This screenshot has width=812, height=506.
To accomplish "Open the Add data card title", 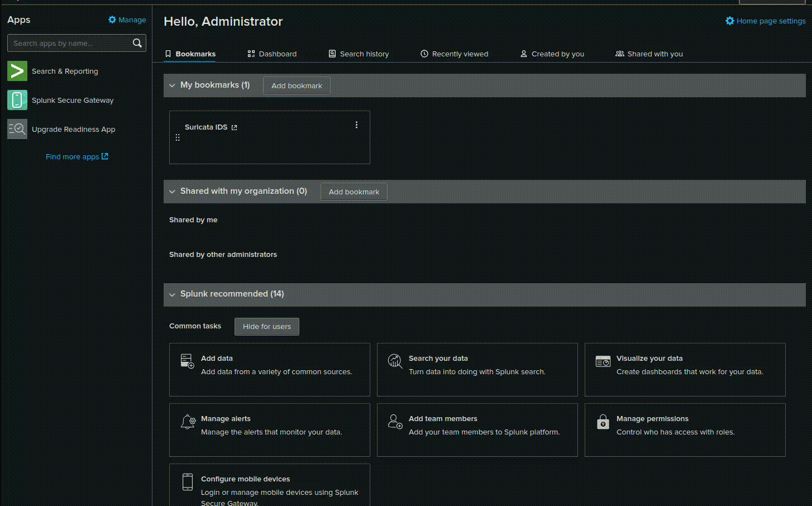I will (x=217, y=358).
